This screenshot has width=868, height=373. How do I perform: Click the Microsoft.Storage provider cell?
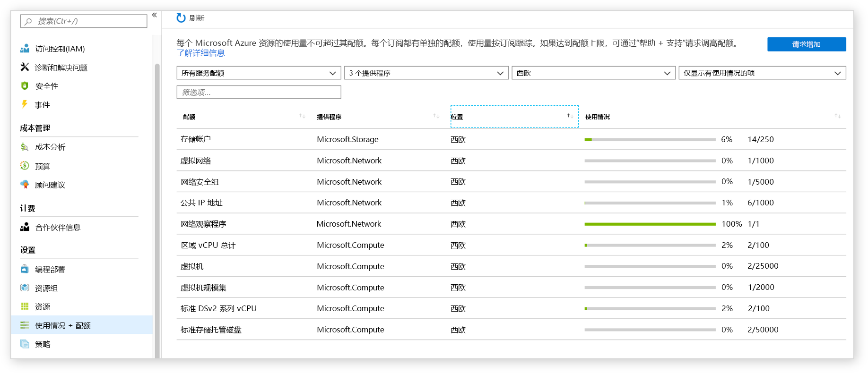click(x=347, y=139)
